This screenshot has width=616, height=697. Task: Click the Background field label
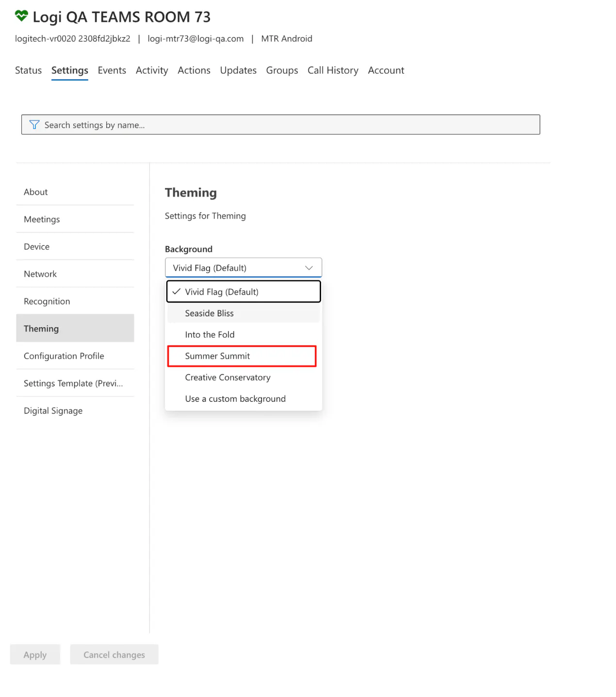[x=189, y=249]
